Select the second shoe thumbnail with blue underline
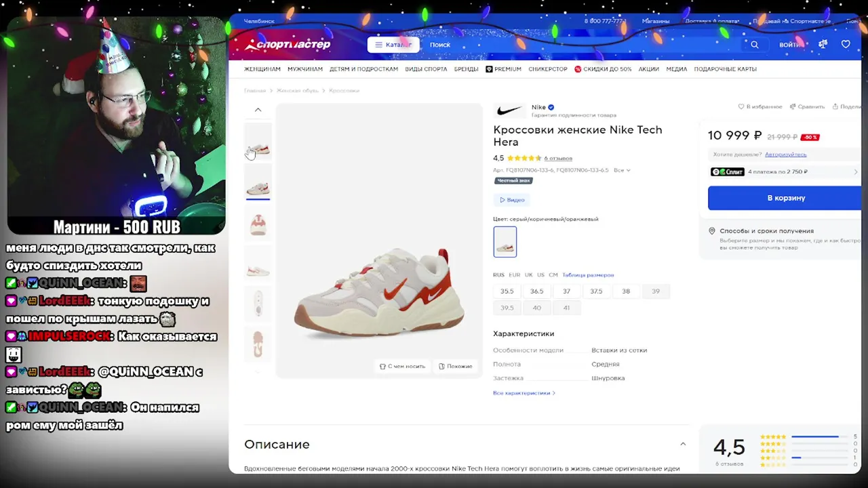 [258, 182]
